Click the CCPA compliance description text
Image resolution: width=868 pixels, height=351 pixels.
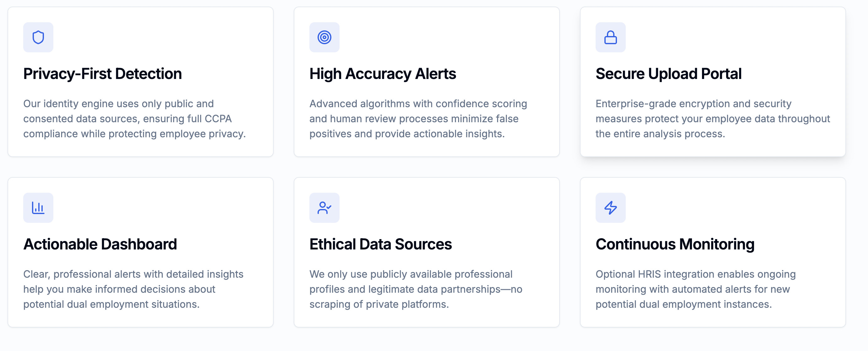tap(134, 119)
